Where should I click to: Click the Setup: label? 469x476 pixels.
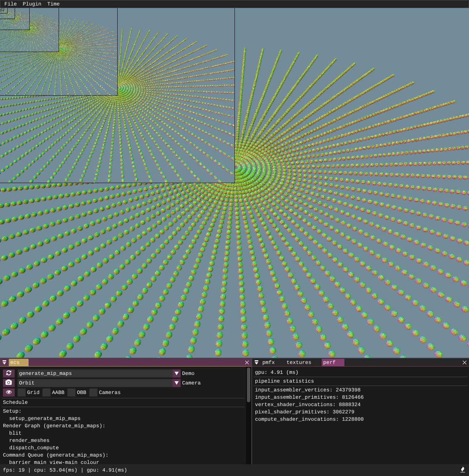click(12, 411)
